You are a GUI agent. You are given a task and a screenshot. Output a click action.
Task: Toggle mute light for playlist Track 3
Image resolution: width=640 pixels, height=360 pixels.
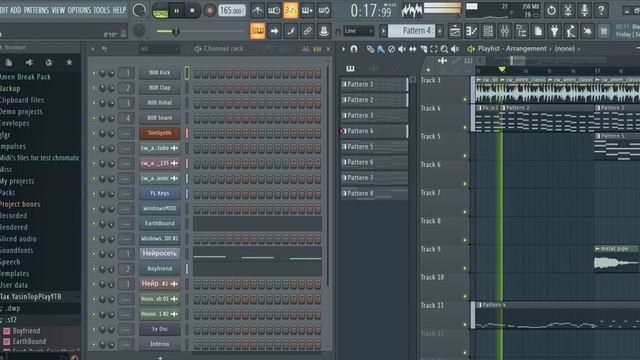point(464,99)
